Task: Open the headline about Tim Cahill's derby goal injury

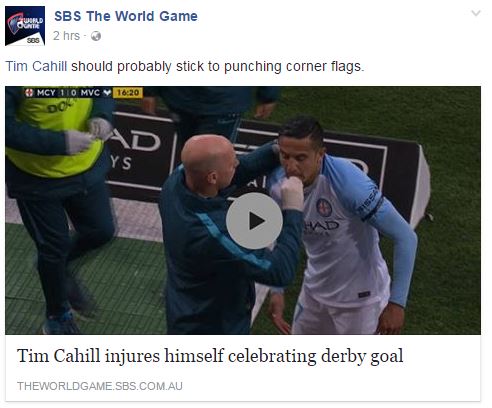Action: [x=210, y=356]
